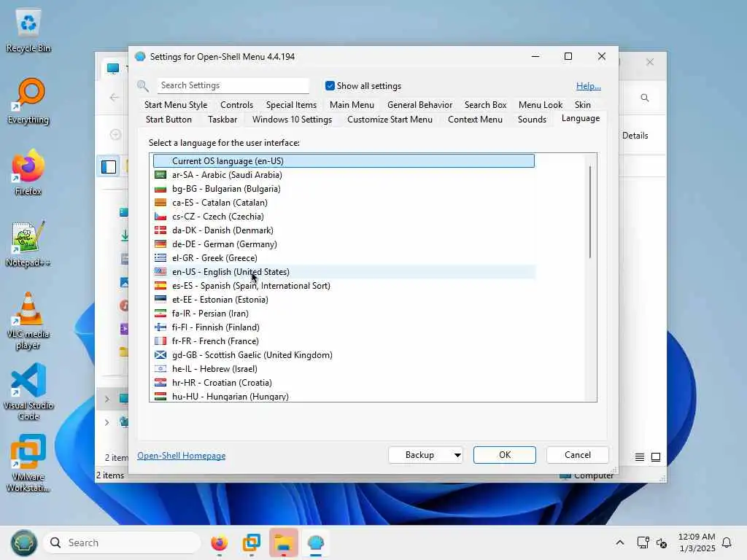The width and height of the screenshot is (747, 560).
Task: Switch to Open-Shell settings taskbar icon
Action: click(316, 542)
